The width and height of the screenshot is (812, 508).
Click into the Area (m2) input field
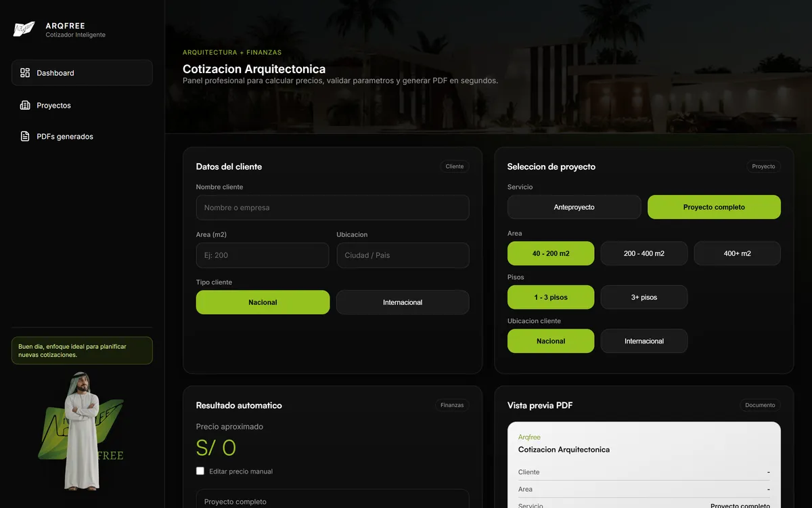coord(263,255)
